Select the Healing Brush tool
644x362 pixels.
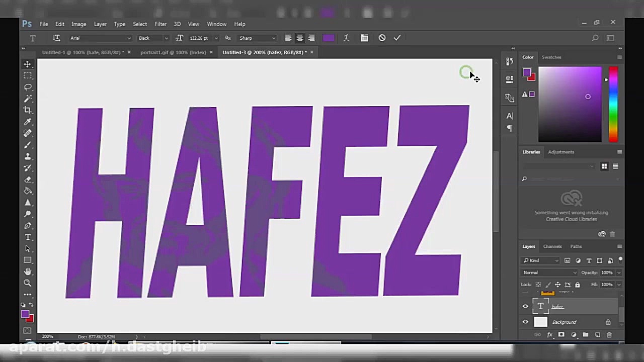pyautogui.click(x=28, y=133)
